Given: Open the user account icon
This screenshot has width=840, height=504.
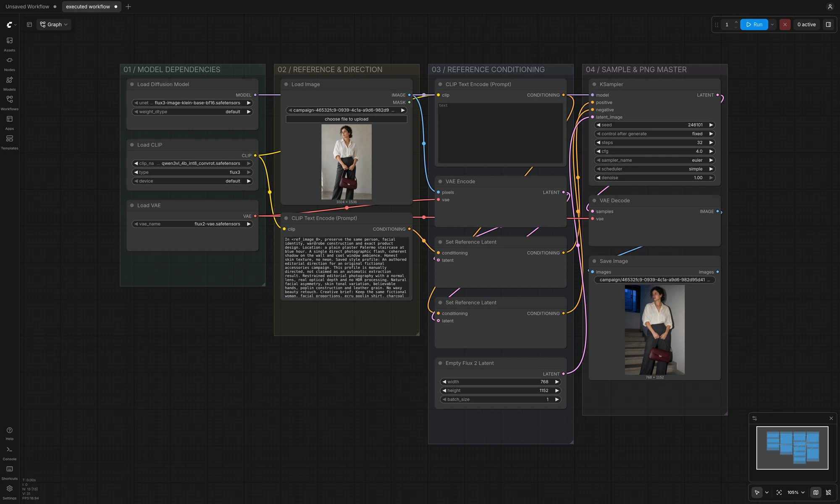Looking at the screenshot, I should tap(830, 6).
